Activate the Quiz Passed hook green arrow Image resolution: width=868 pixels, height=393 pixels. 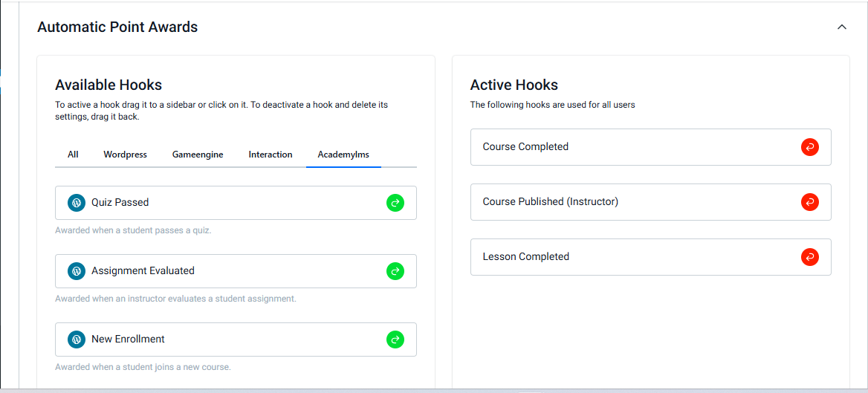(x=395, y=203)
